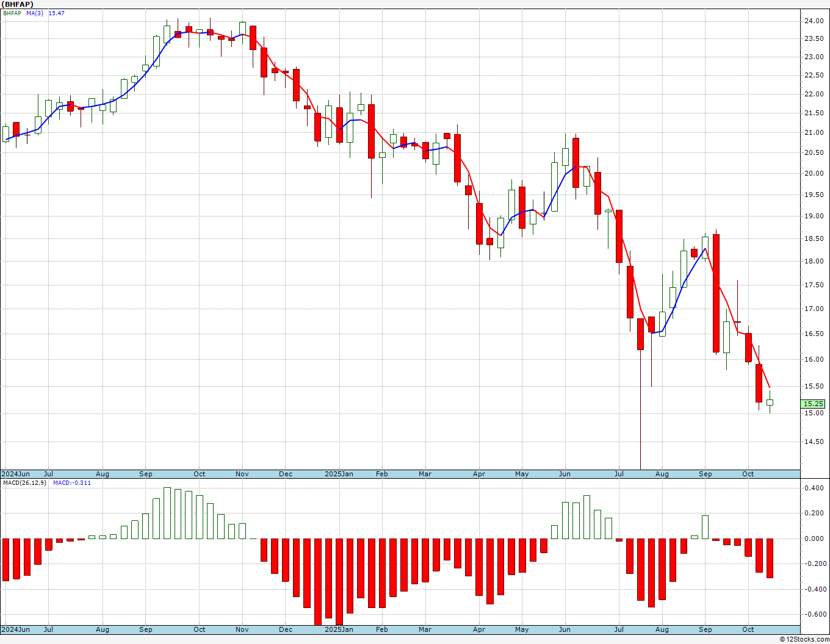Click the 22.50 price axis label

814,75
